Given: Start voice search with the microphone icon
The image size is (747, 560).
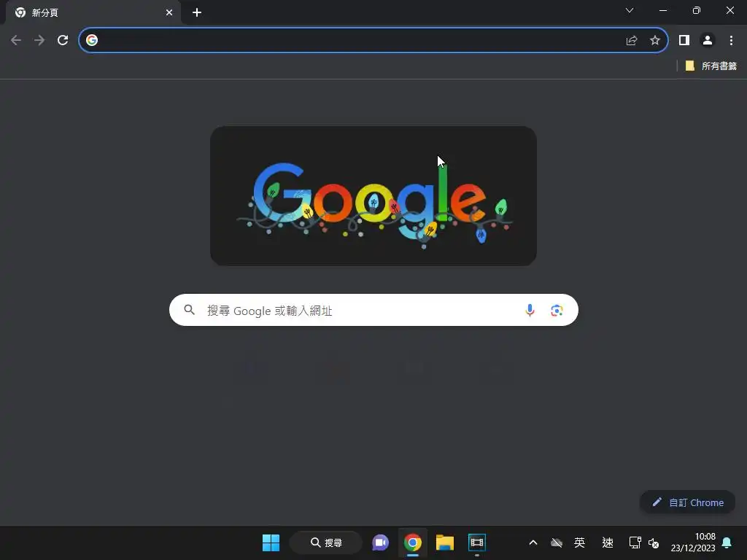Looking at the screenshot, I should (x=530, y=311).
